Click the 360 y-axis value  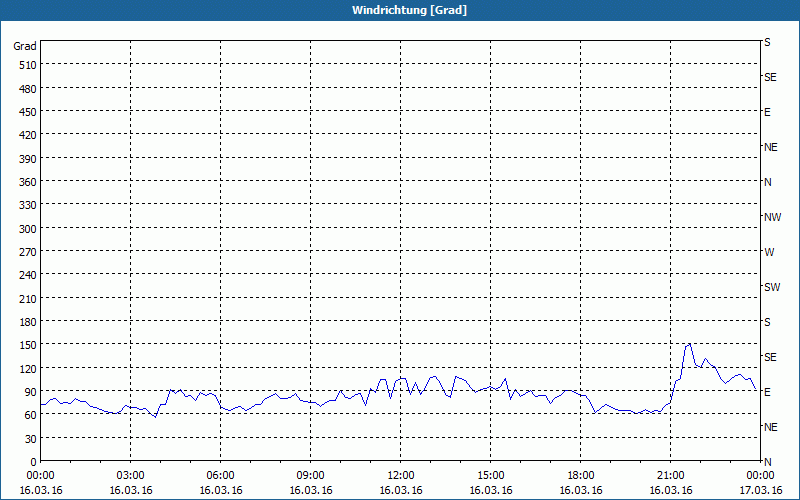pos(28,182)
